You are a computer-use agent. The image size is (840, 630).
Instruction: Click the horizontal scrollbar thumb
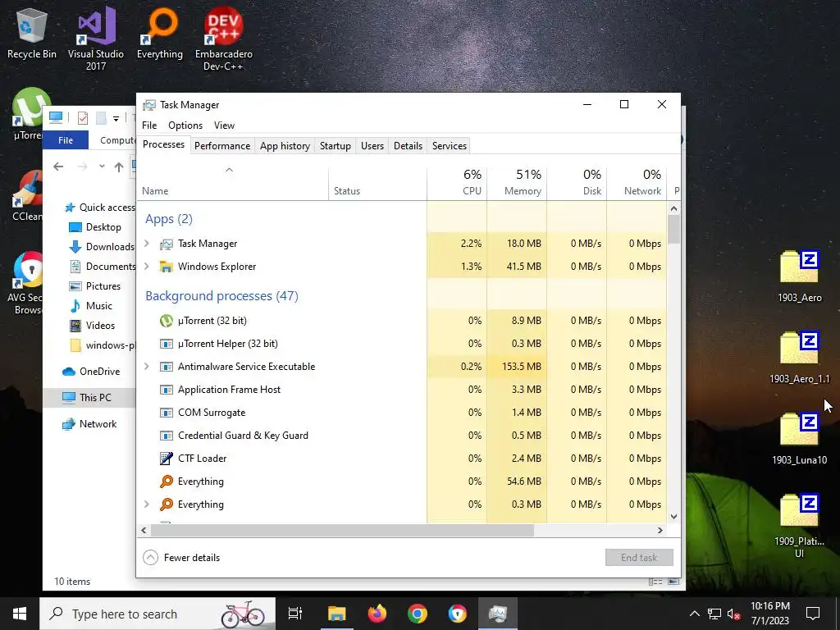point(342,531)
